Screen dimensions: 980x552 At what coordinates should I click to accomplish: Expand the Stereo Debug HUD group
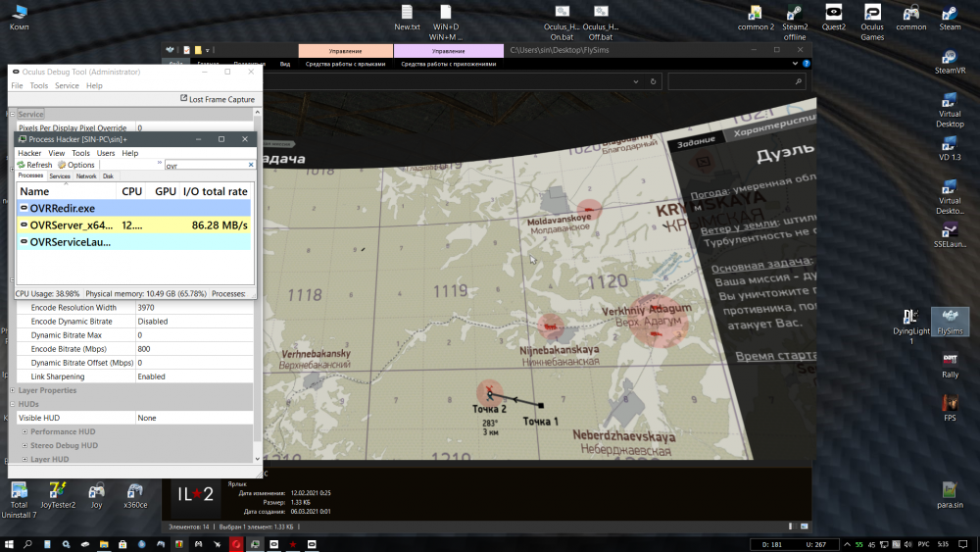click(x=25, y=446)
